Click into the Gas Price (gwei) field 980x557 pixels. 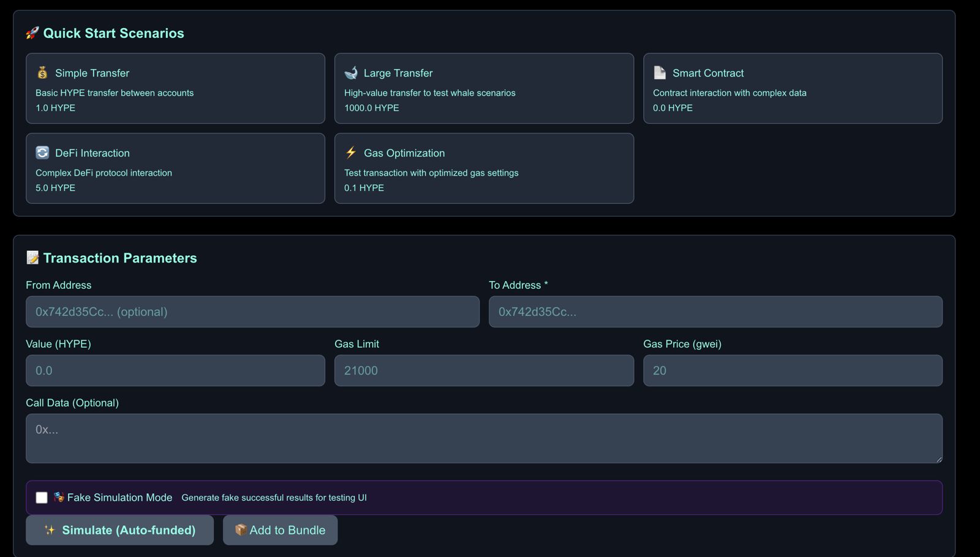(x=793, y=370)
